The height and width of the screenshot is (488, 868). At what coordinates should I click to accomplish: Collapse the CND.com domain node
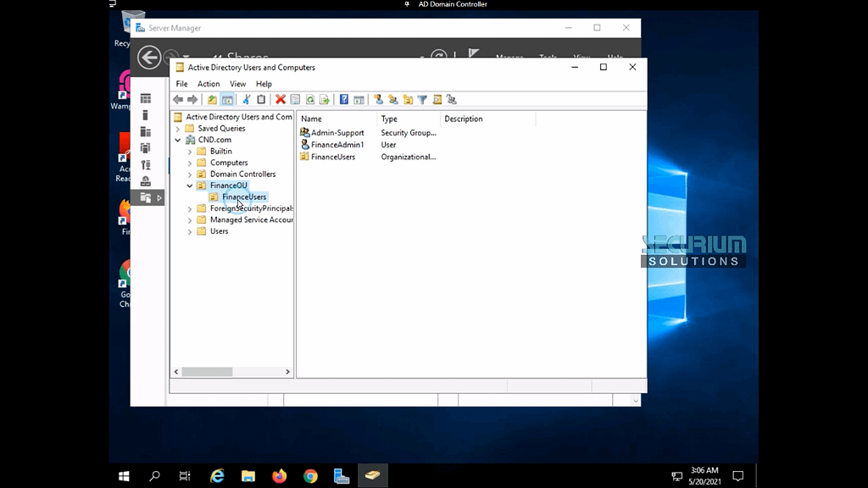(x=178, y=140)
